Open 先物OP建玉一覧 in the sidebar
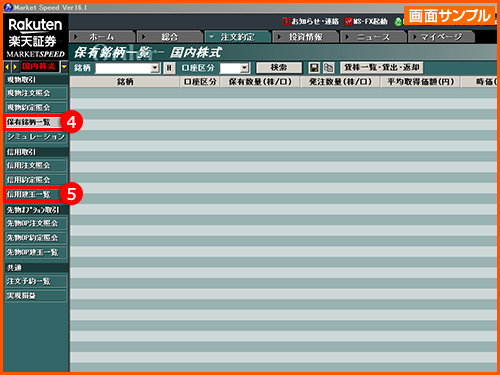This screenshot has width=500, height=375. tap(36, 252)
